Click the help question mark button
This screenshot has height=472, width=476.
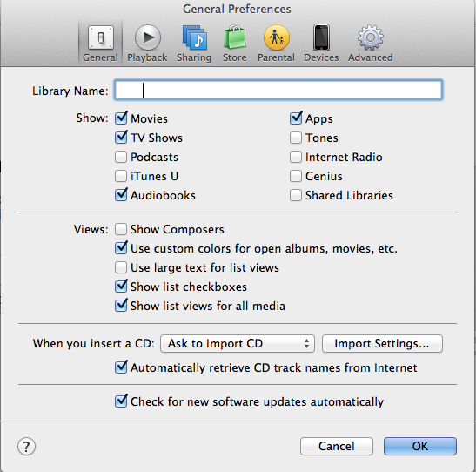point(26,447)
